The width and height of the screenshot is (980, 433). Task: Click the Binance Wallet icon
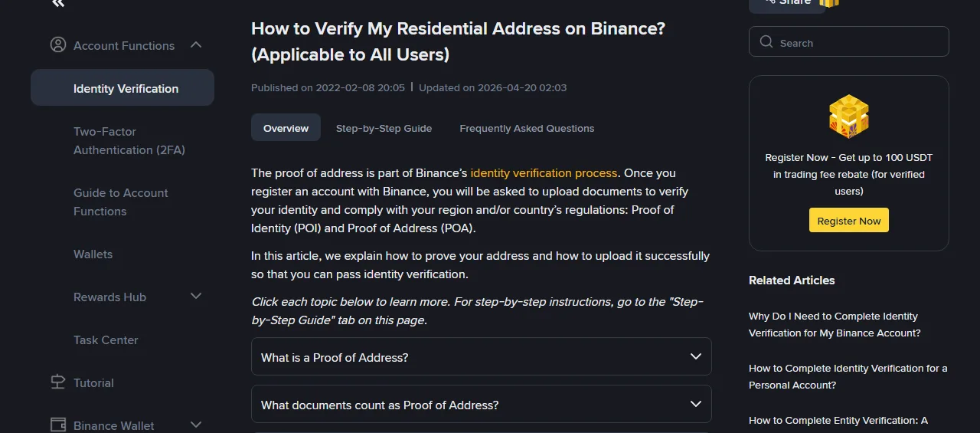[57, 425]
